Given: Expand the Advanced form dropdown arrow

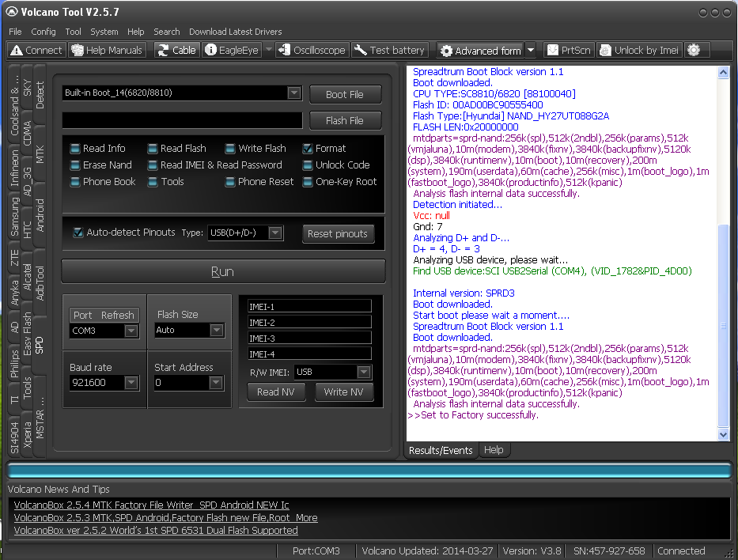Looking at the screenshot, I should (531, 51).
